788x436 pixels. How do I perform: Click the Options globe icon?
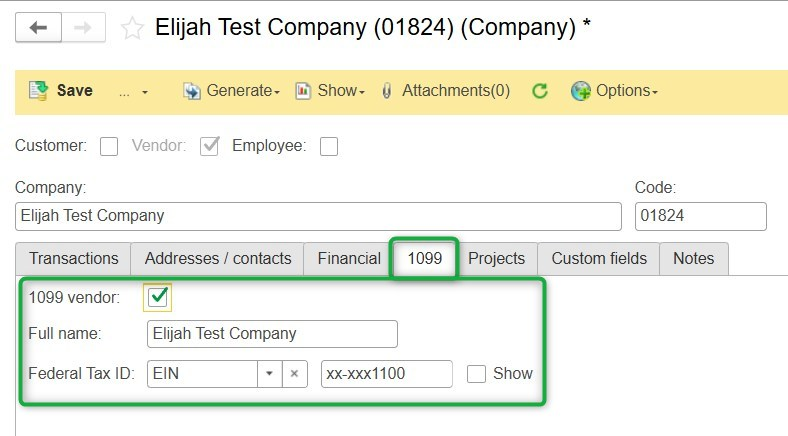581,91
